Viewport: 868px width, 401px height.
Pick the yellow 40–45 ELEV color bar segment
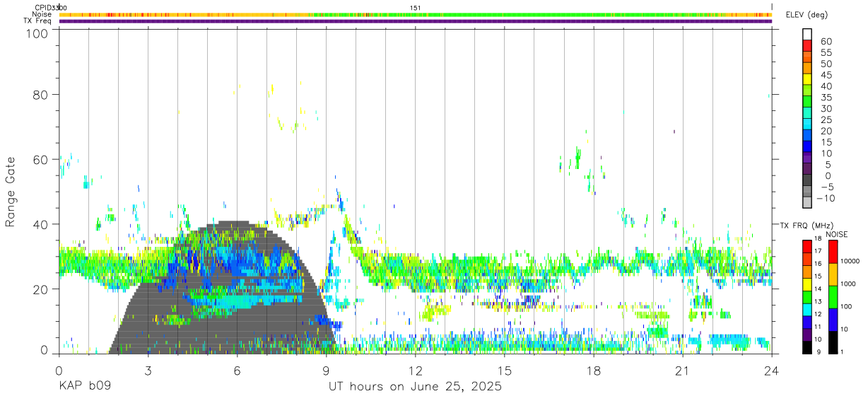[807, 79]
